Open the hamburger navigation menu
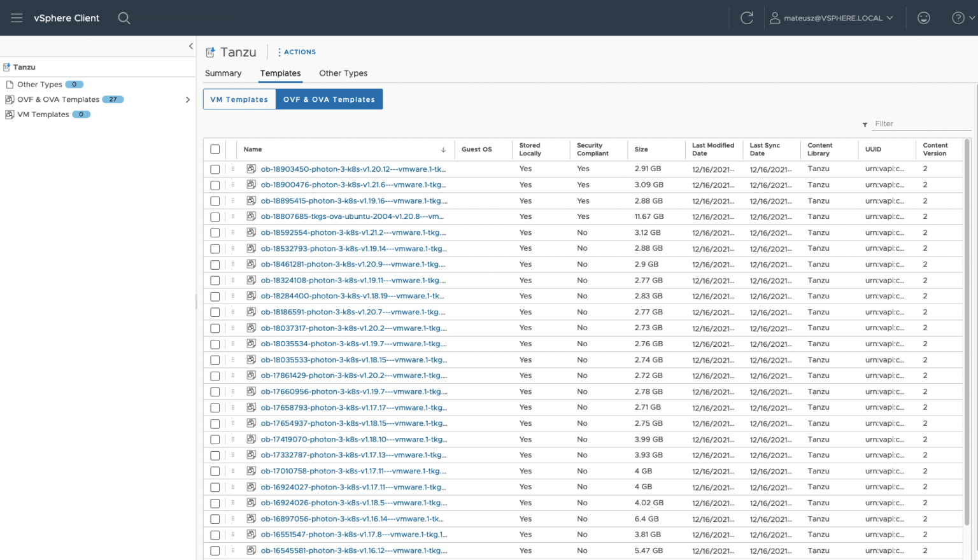The image size is (978, 560). point(17,18)
